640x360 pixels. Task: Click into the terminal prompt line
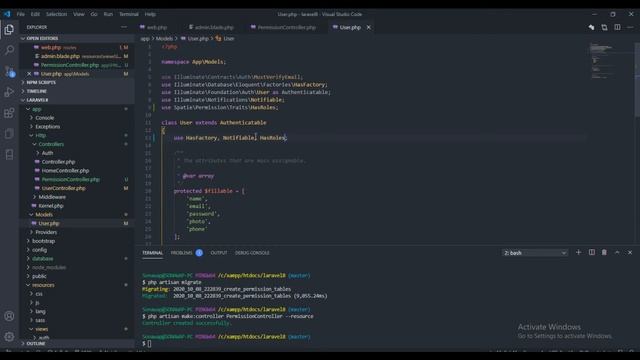tap(149, 344)
